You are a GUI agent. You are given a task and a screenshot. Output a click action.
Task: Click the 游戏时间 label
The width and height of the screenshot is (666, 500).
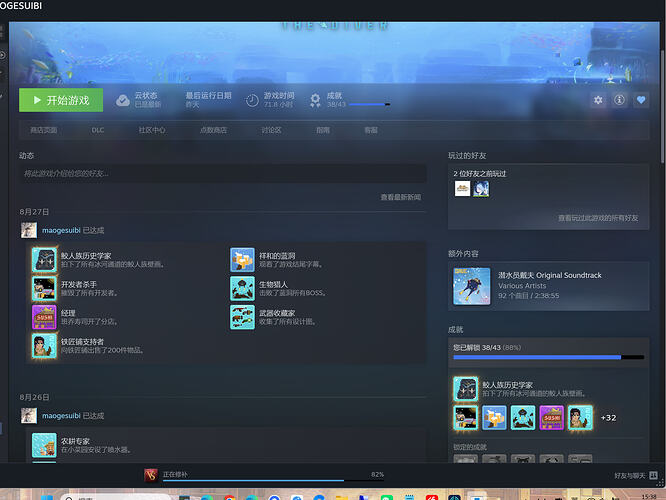279,96
